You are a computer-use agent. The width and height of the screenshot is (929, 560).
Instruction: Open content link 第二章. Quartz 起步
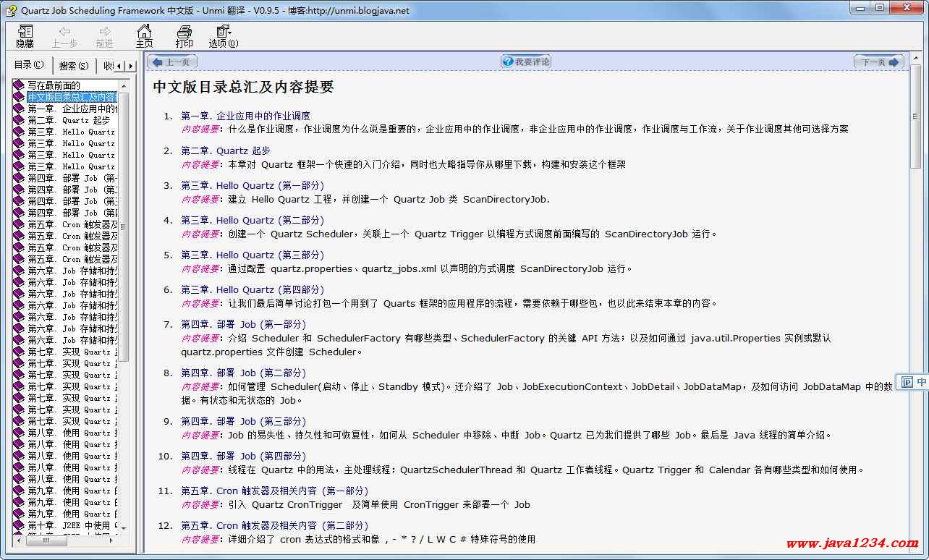click(226, 150)
